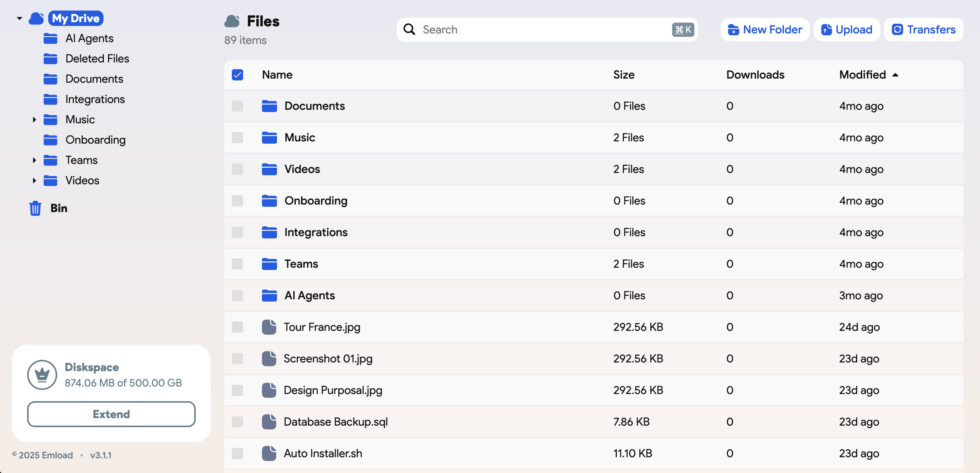
Task: Select the Screenshot 01.jpg checkbox
Action: click(237, 359)
